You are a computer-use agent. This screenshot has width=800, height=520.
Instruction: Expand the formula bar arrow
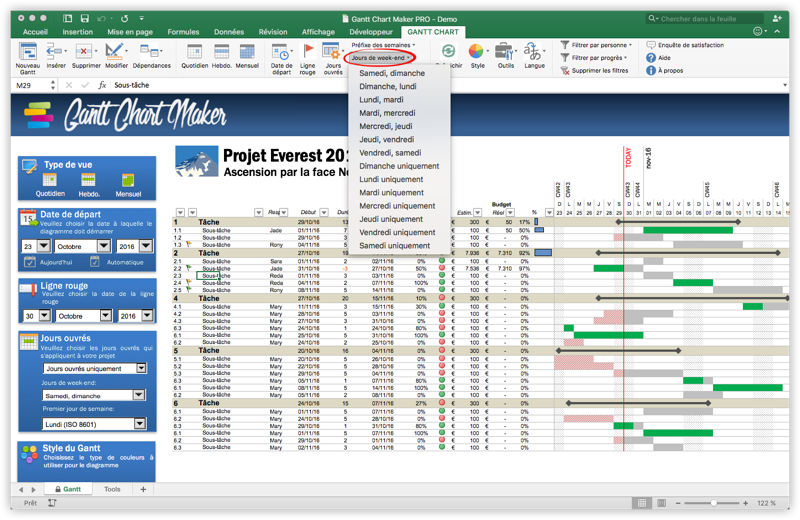(x=785, y=85)
